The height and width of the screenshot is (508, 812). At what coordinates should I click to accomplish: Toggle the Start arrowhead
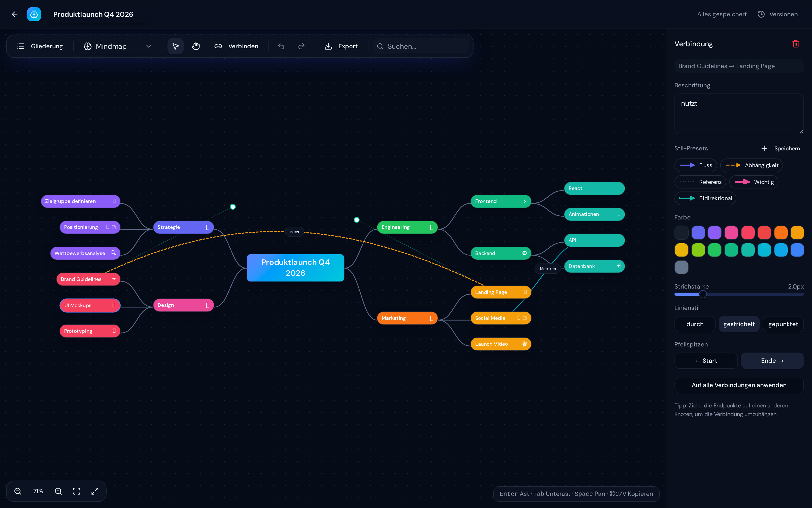click(x=706, y=361)
